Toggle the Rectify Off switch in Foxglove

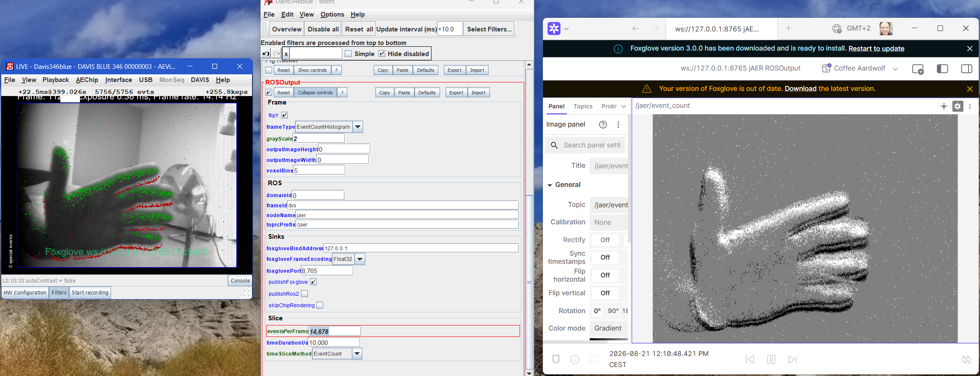605,240
